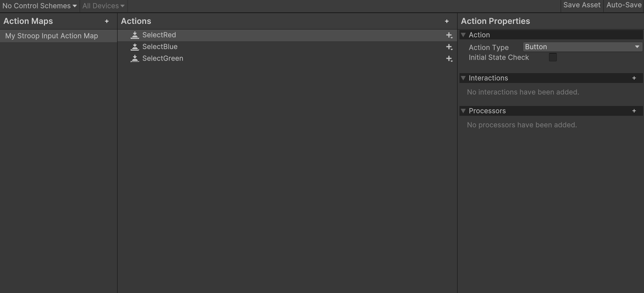Add a new interaction with plus icon
The image size is (644, 293).
[634, 78]
